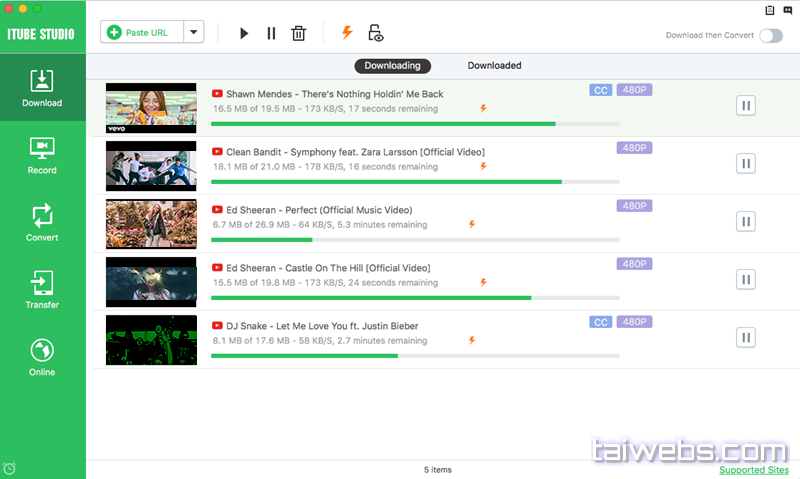This screenshot has height=479, width=800.
Task: Resume all downloads with the play icon
Action: tap(244, 33)
